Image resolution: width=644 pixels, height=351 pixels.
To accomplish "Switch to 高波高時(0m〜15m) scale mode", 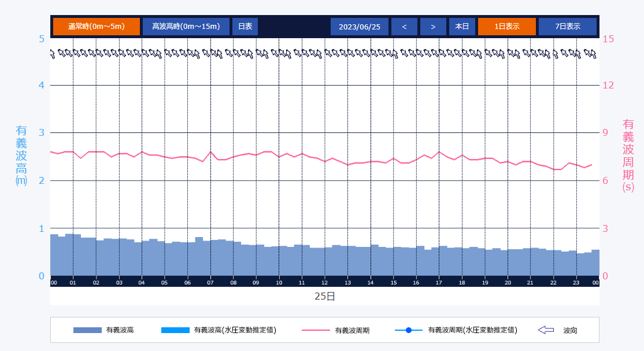I will (186, 27).
